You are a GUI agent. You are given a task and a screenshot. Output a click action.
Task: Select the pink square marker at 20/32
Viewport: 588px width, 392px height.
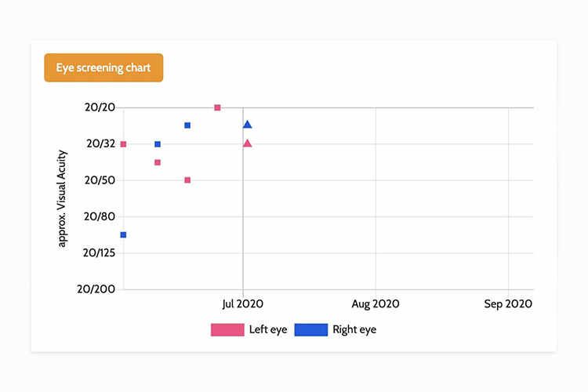123,144
